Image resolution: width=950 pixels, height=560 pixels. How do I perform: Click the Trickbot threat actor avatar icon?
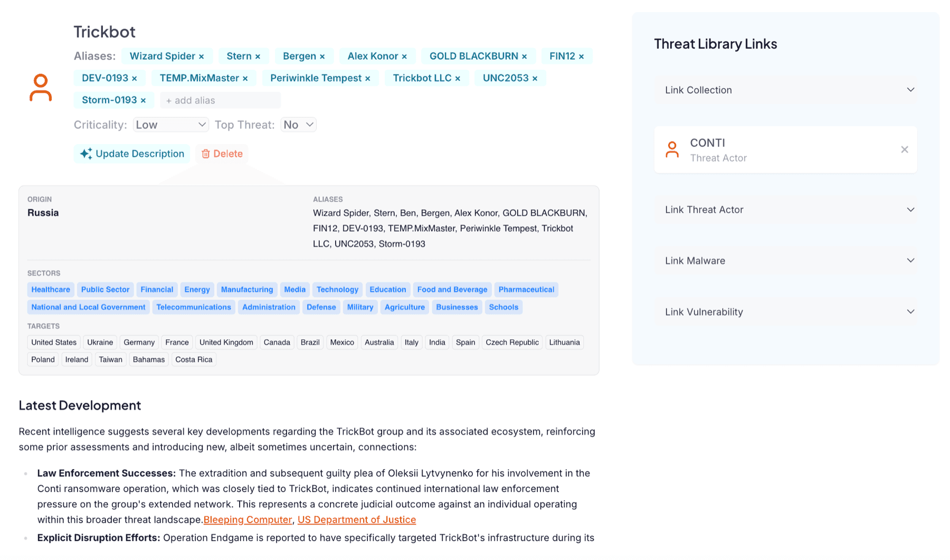[41, 88]
